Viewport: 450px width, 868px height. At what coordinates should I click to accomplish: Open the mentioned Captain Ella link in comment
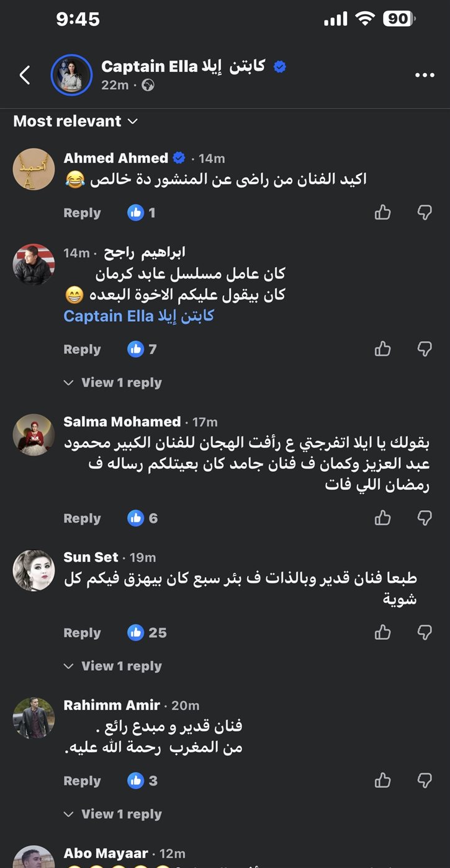pyautogui.click(x=138, y=316)
